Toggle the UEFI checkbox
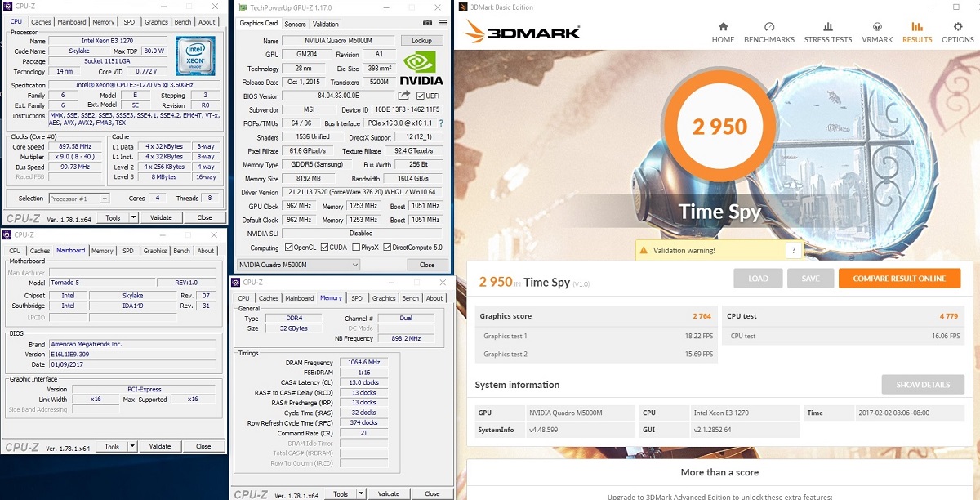The width and height of the screenshot is (980, 500). (421, 96)
